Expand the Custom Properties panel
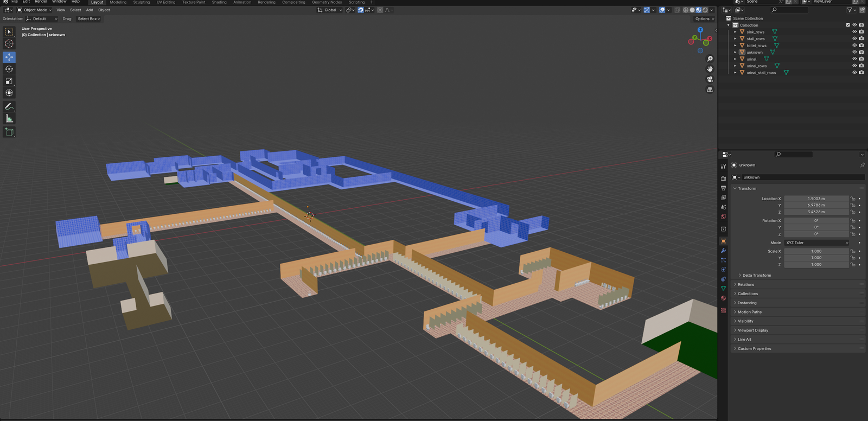This screenshot has width=868, height=421. (x=754, y=349)
